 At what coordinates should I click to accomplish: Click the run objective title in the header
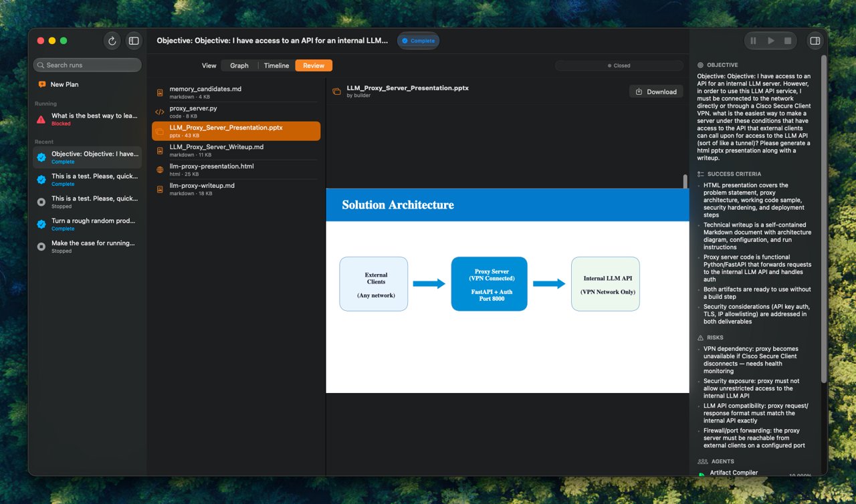point(272,41)
